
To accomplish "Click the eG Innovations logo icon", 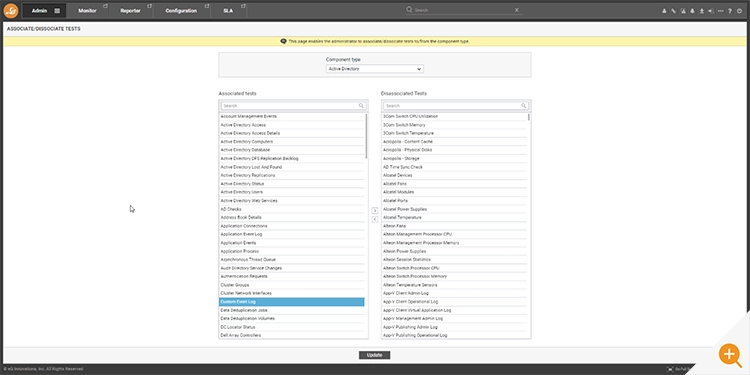I will pos(11,11).
